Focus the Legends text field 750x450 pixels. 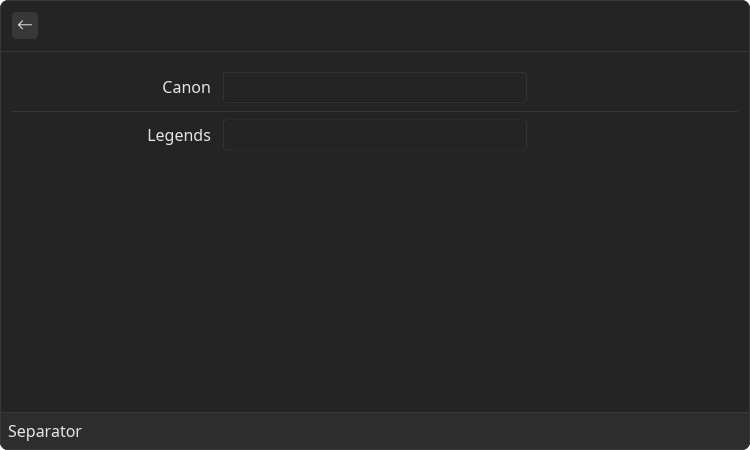(375, 135)
